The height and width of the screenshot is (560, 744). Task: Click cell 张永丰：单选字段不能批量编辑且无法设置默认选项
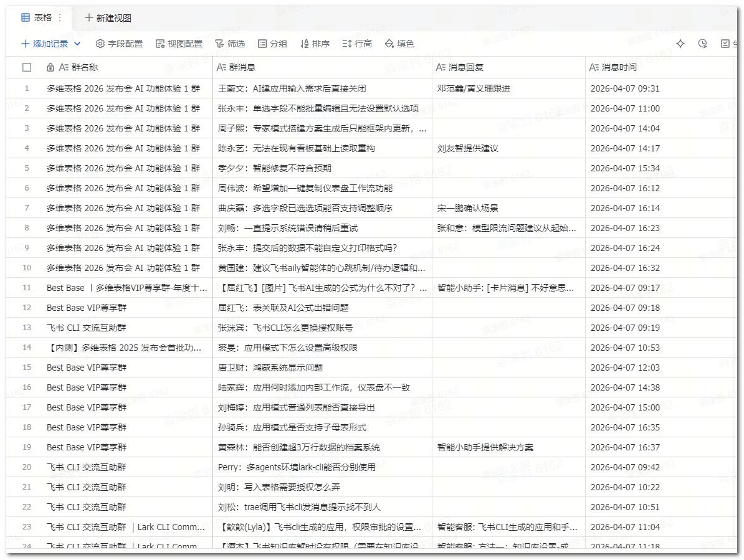pos(323,108)
